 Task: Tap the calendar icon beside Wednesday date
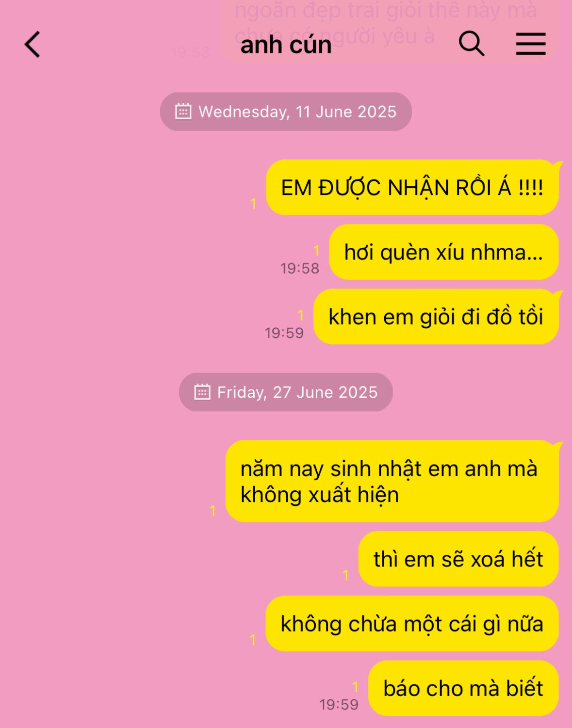pos(183,111)
